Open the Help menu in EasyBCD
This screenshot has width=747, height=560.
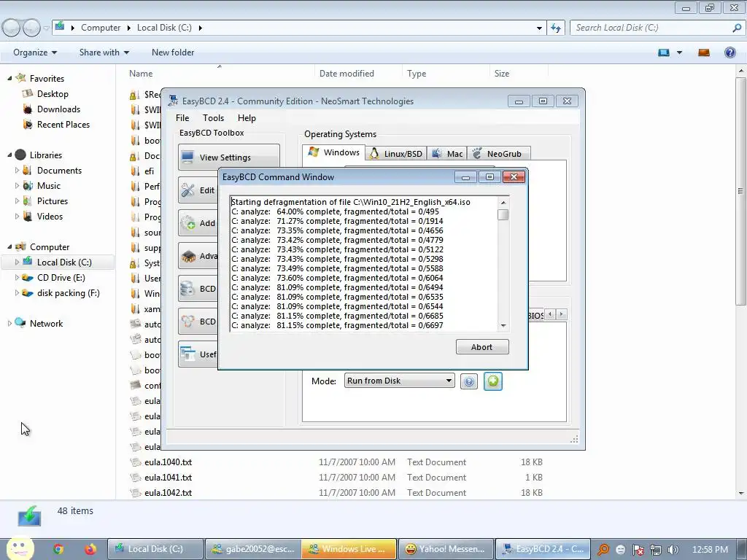(x=247, y=117)
